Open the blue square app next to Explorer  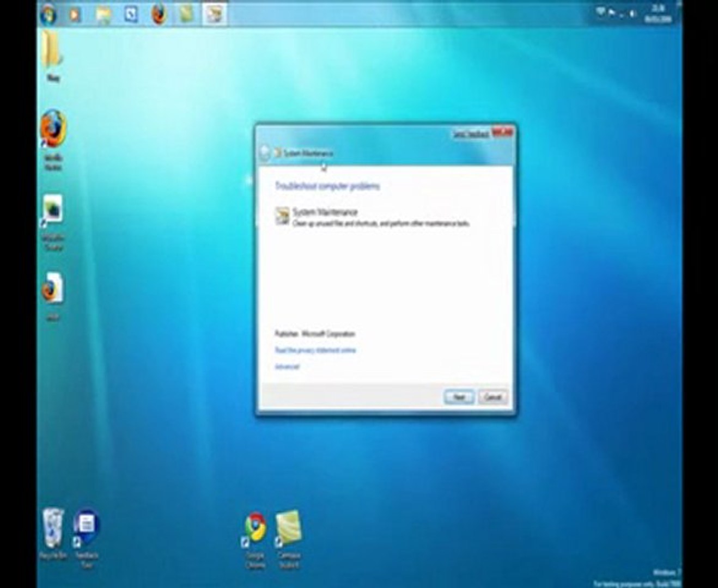pos(131,15)
